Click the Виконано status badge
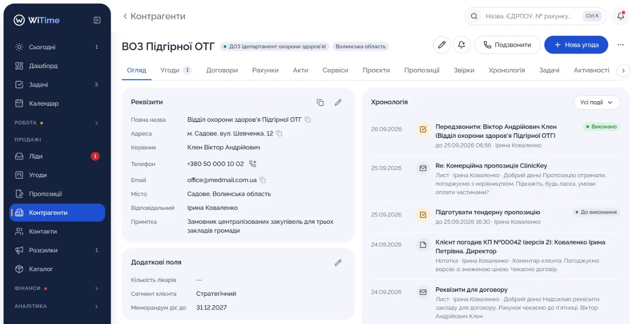This screenshot has width=644, height=324. coord(601,127)
